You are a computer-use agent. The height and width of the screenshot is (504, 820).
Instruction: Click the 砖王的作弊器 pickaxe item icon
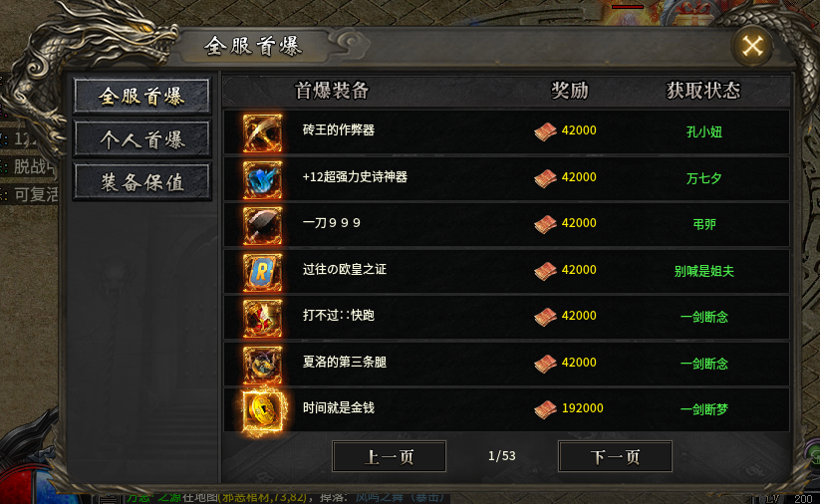pos(262,133)
